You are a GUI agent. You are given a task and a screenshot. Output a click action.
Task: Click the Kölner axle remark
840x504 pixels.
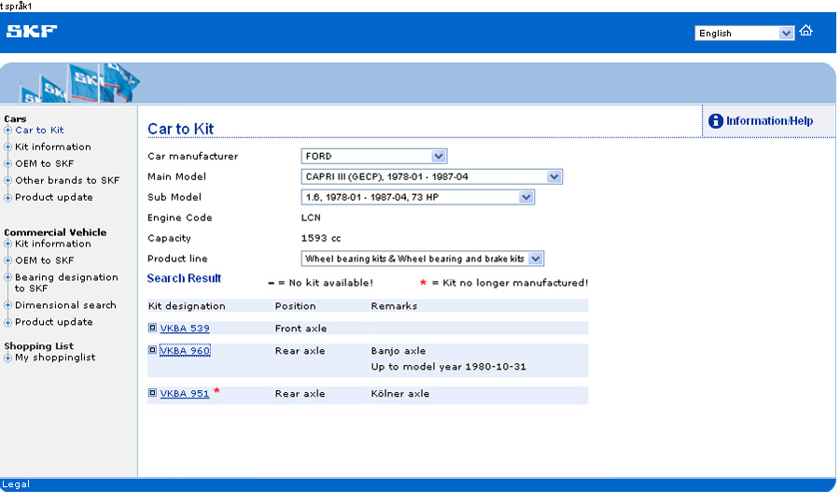click(400, 394)
